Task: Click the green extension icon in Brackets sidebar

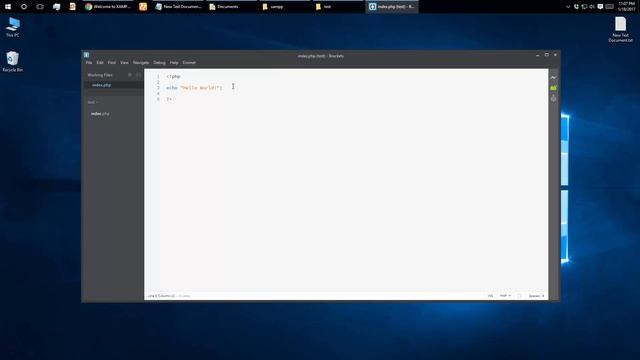Action: [553, 88]
